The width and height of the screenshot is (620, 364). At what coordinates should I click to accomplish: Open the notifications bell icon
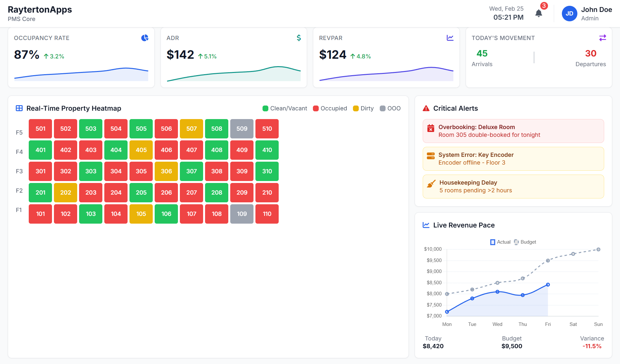click(x=538, y=13)
